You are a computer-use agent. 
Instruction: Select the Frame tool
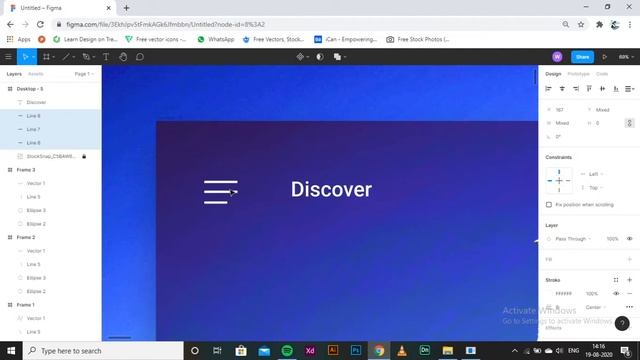pyautogui.click(x=46, y=57)
